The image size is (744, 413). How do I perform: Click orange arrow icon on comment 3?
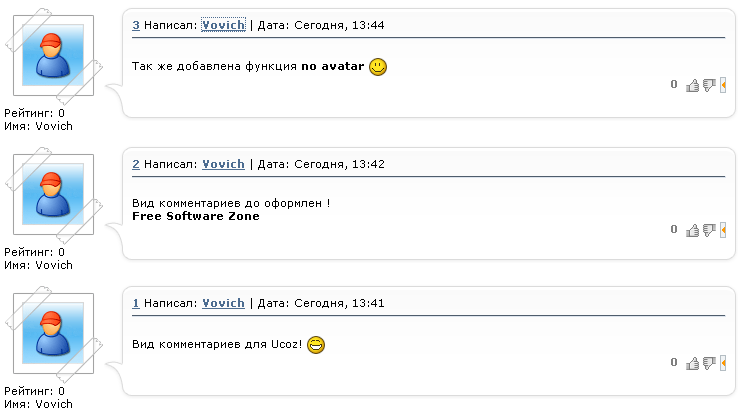point(723,85)
